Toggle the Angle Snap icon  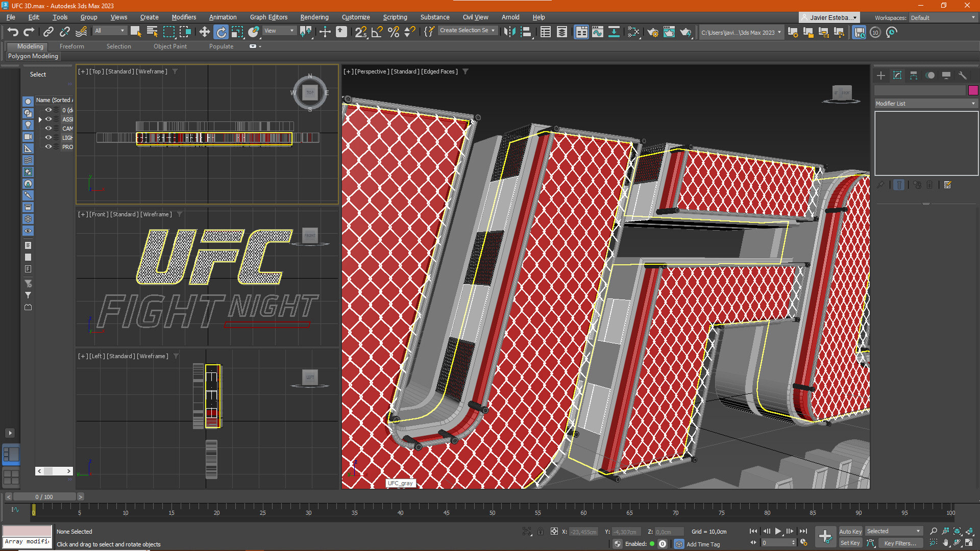point(377,32)
